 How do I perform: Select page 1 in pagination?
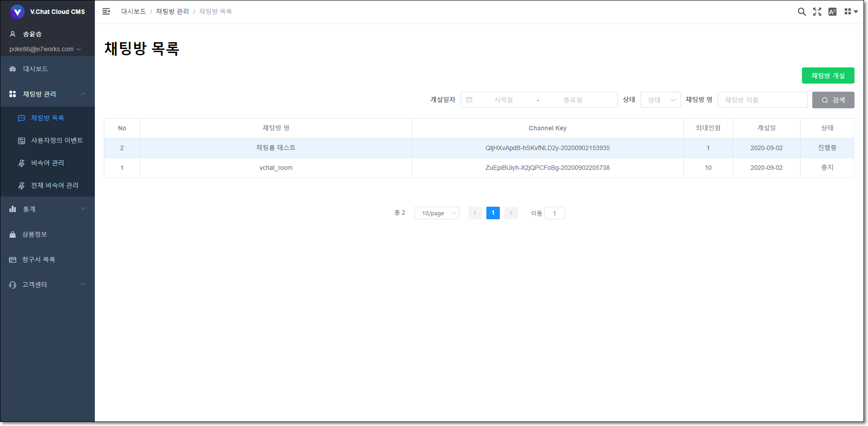tap(493, 213)
